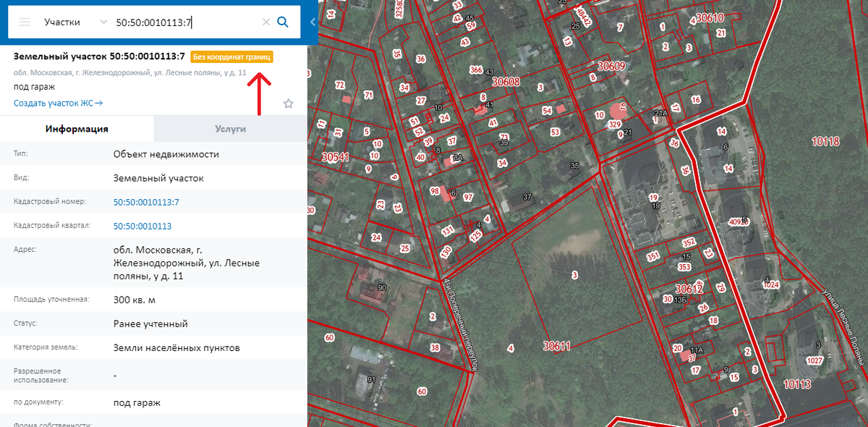Click quarter label 30541 on map
868x427 pixels.
[x=335, y=156]
